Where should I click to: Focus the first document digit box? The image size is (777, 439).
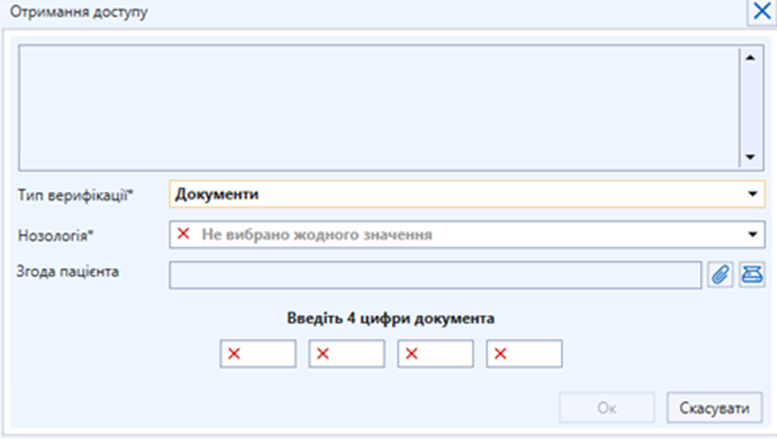tap(258, 354)
